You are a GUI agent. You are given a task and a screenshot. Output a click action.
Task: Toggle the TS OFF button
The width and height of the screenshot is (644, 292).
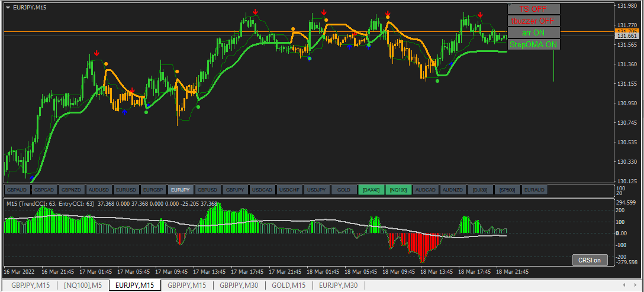[x=534, y=9]
